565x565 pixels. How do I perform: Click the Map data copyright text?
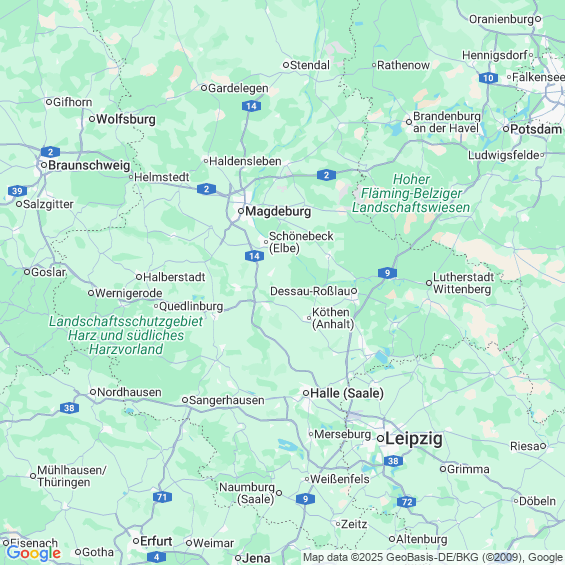point(432,557)
